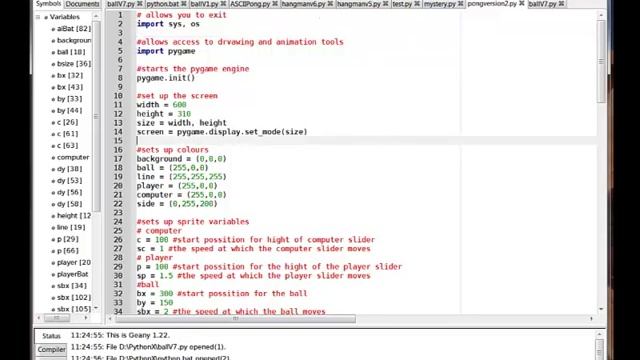Show the Documents sidebar tab
The height and width of the screenshot is (360, 640).
(x=82, y=4)
